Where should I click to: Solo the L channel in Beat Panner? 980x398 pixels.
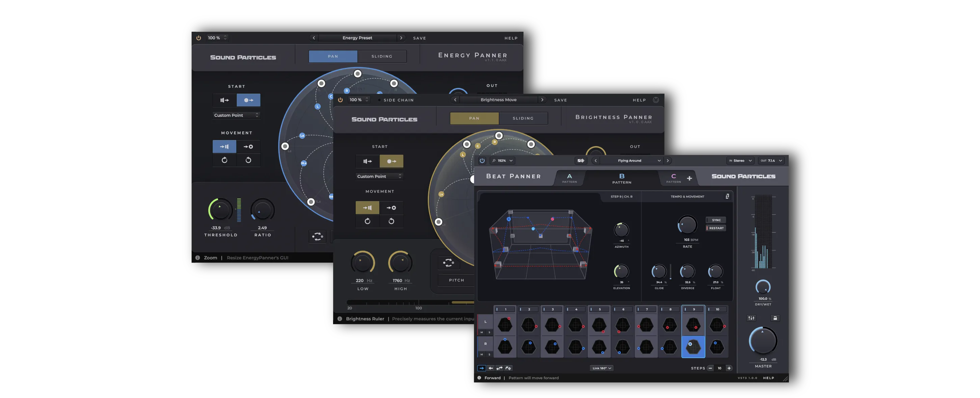pyautogui.click(x=489, y=332)
